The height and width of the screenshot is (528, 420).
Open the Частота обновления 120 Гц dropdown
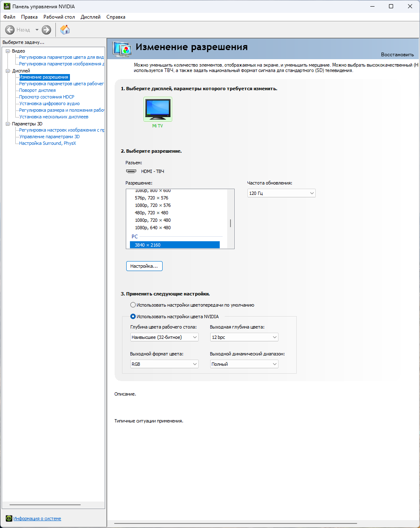pos(281,193)
